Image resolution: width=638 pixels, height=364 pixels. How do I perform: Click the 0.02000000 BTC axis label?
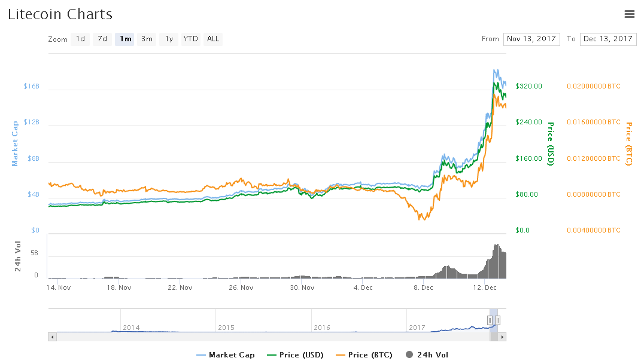tap(594, 86)
